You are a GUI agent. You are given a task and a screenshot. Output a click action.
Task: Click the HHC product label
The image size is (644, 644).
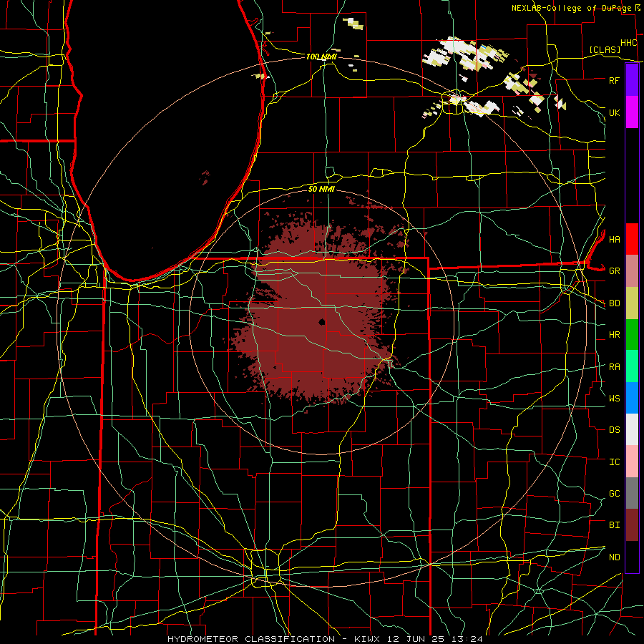[x=628, y=43]
